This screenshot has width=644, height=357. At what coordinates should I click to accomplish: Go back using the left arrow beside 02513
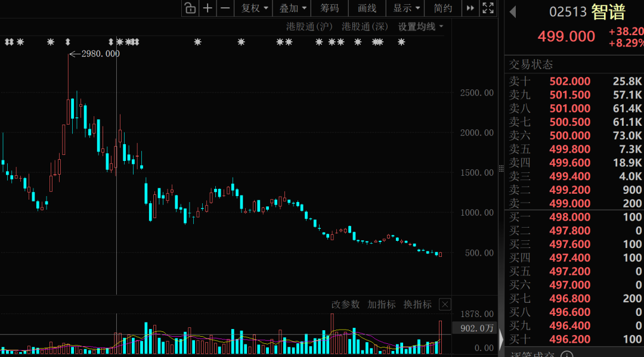tap(513, 12)
